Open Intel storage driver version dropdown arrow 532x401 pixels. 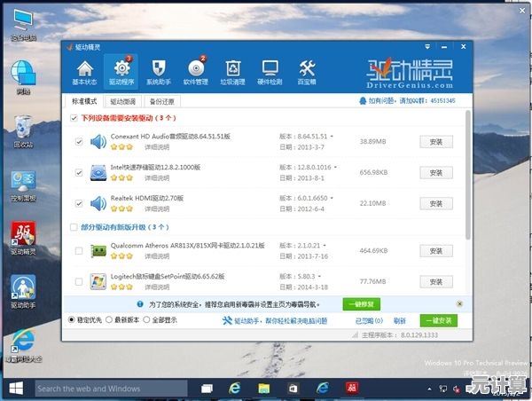[338, 168]
